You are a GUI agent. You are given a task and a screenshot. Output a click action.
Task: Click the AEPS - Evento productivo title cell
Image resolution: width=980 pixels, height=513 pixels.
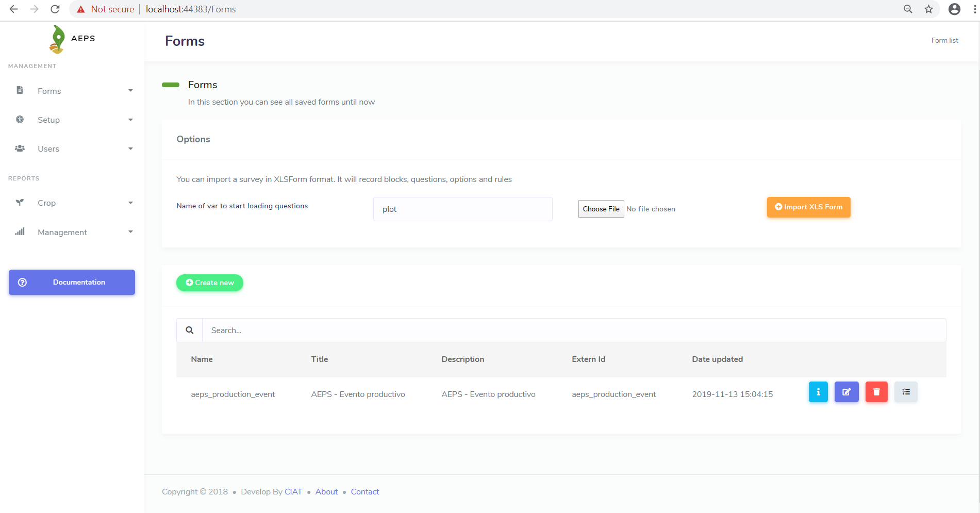tap(358, 394)
